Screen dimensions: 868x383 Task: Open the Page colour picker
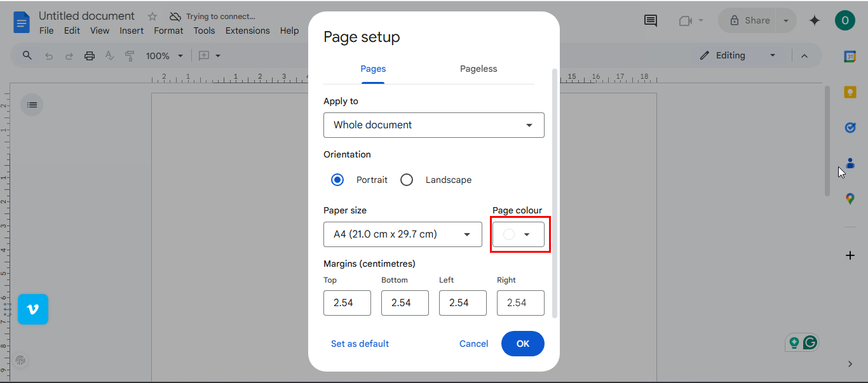click(x=519, y=234)
